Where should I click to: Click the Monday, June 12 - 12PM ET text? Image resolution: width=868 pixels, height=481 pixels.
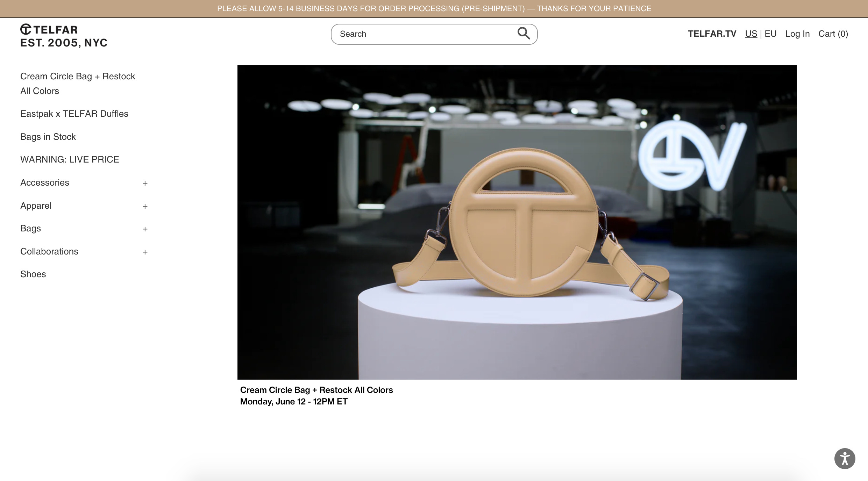294,401
